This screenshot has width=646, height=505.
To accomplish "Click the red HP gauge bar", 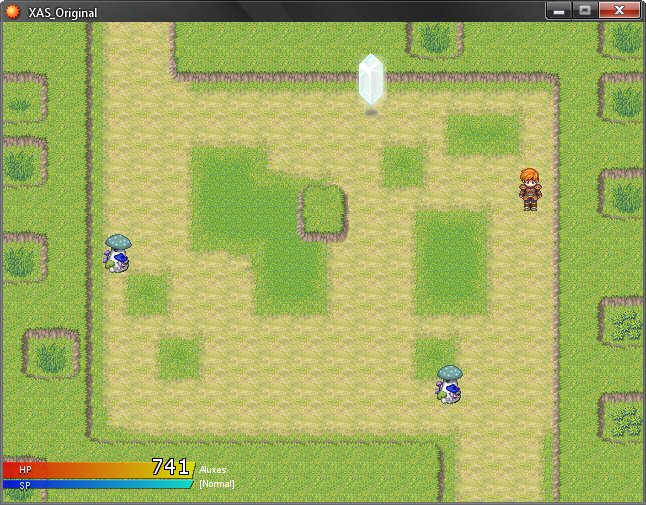I will pos(98,470).
